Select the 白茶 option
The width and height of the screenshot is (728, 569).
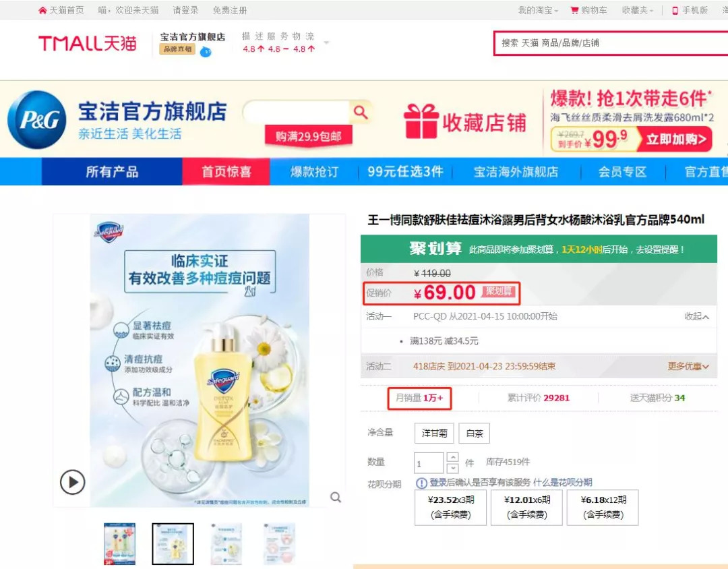click(x=475, y=433)
